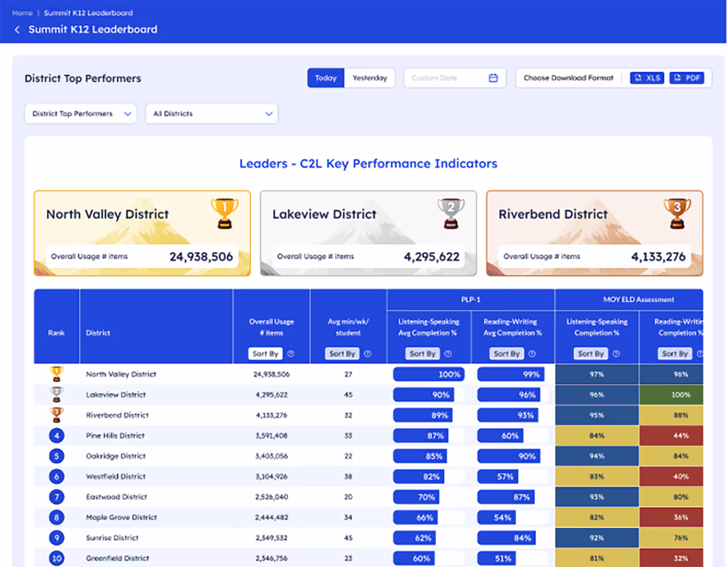Click the green 100% MOY cell for Lakeview
The height and width of the screenshot is (567, 728).
672,395
